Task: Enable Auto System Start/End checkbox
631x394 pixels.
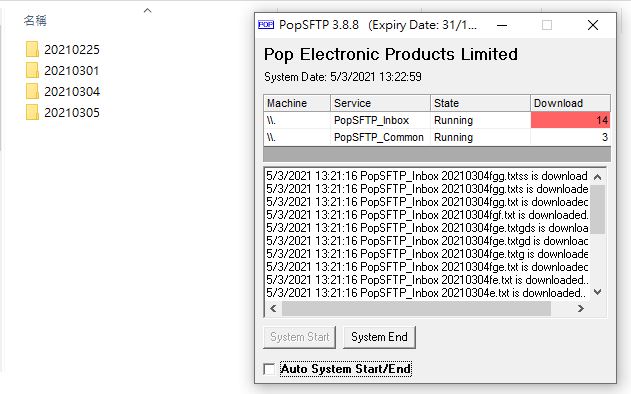Action: click(x=269, y=369)
